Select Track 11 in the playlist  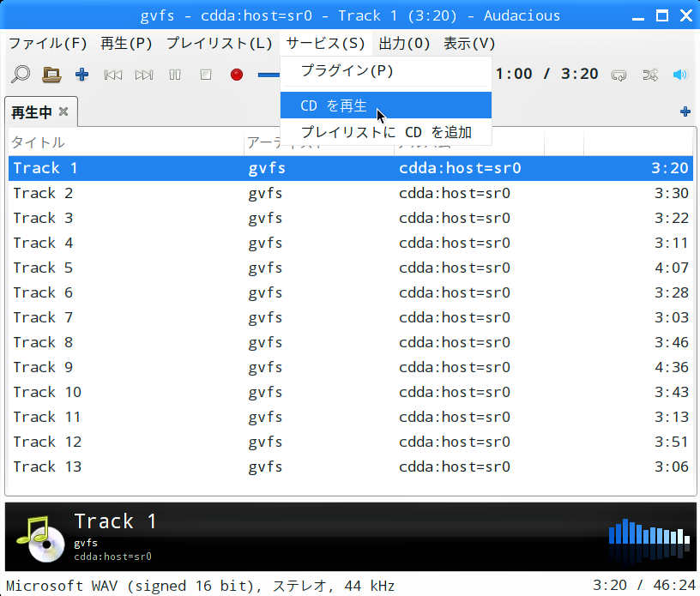click(351, 417)
